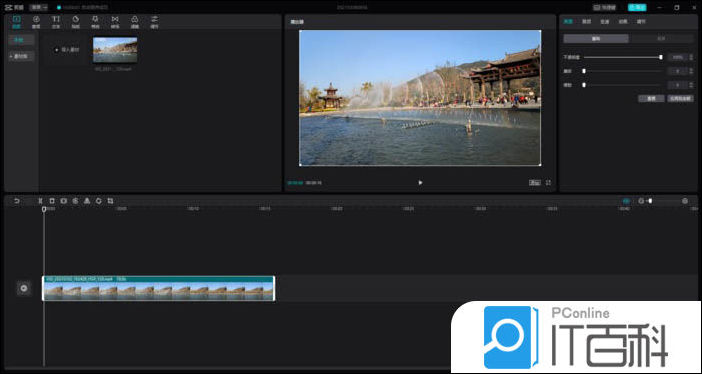Screen dimensions: 702x374
Task: Expand the Material library (素材库) category
Action: [x=21, y=56]
